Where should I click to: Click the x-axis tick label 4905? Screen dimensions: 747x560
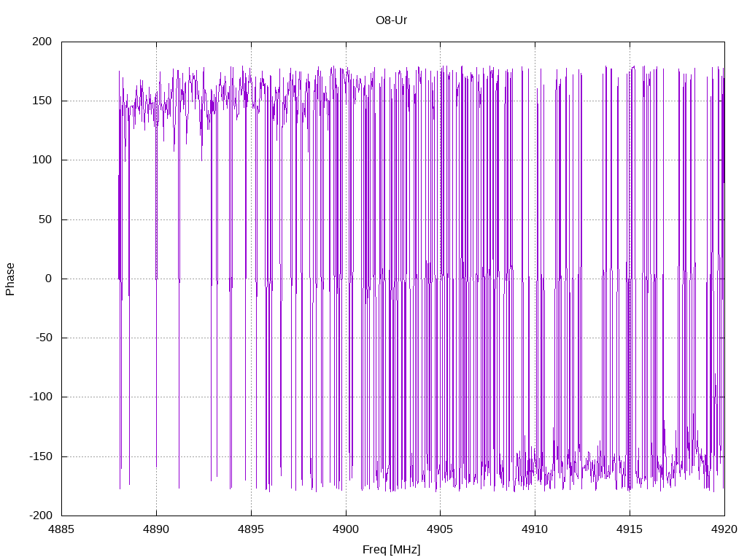[440, 529]
